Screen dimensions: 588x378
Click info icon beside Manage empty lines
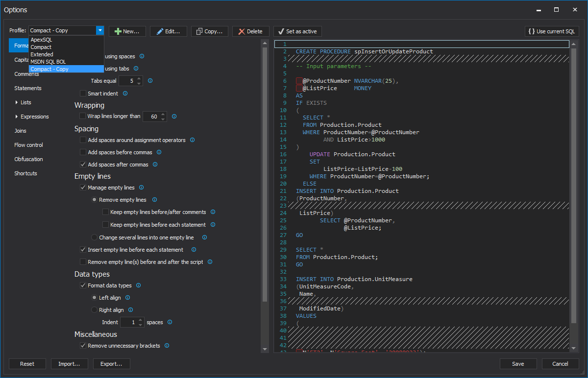coord(141,188)
